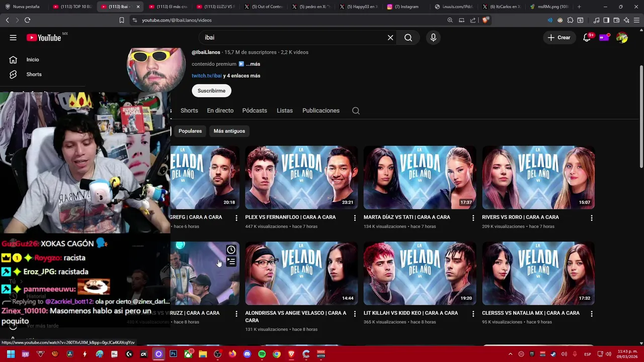The height and width of the screenshot is (362, 644).
Task: Open options for PLEX VS FERNANFLOO video
Action: coord(355,218)
